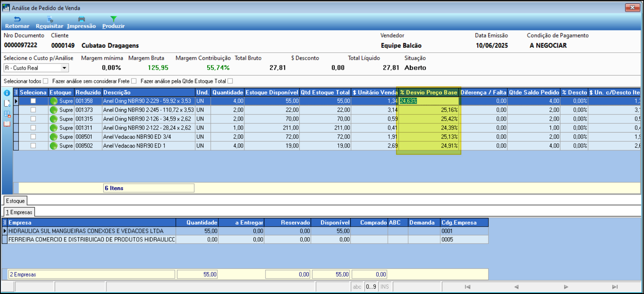644x294 pixels.
Task: Select Anel Vedacao NBR90 ED 3/4 cell
Action: click(149, 137)
